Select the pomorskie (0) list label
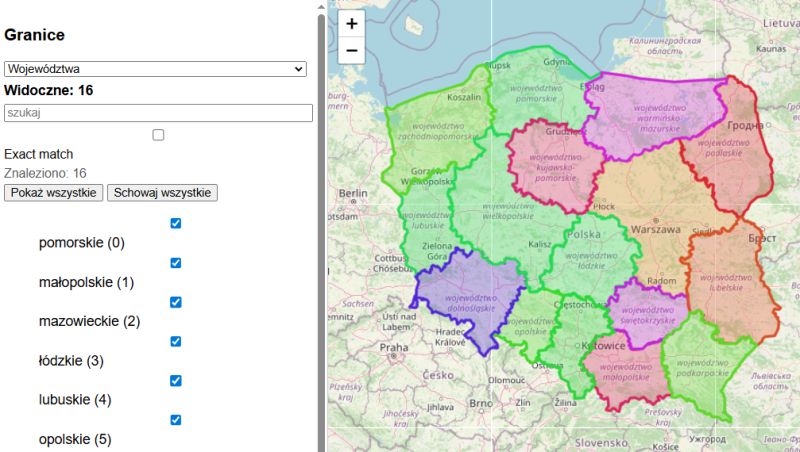The width and height of the screenshot is (800, 452). point(82,243)
